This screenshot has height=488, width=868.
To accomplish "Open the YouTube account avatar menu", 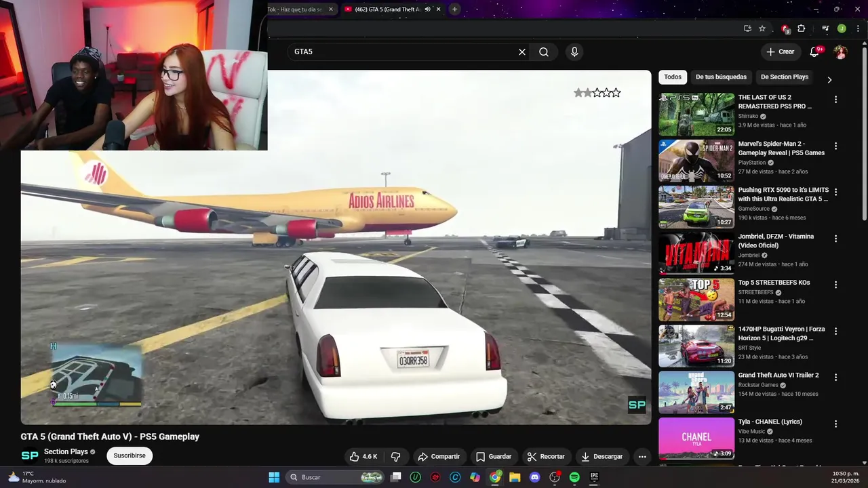I will tap(840, 52).
